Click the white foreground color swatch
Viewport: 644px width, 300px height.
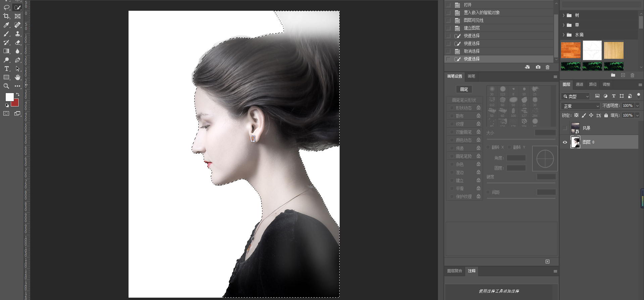[9, 96]
